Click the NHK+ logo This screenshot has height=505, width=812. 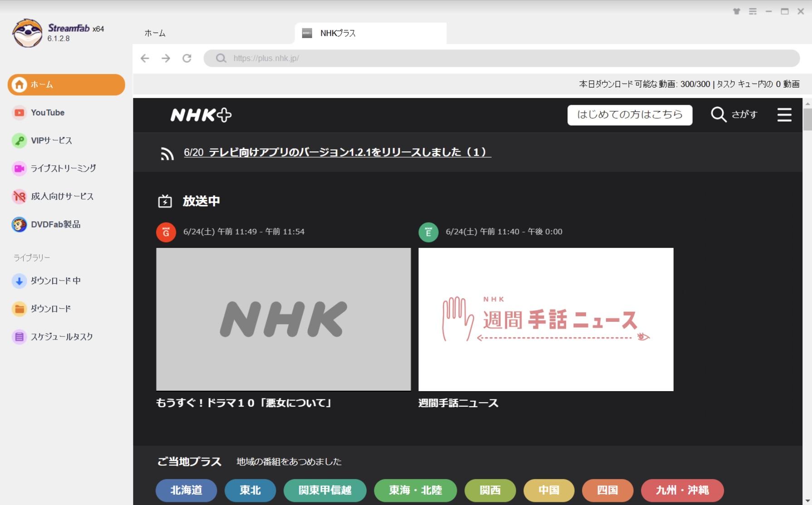pos(201,115)
